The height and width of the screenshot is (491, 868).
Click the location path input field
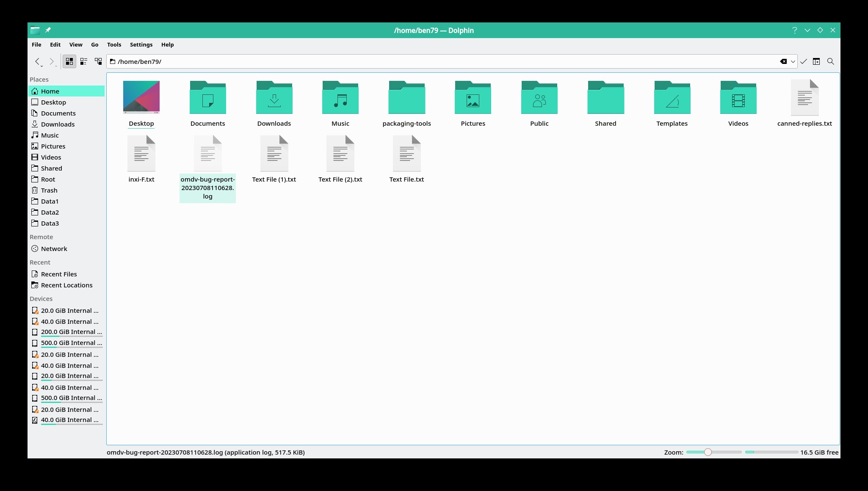click(423, 61)
